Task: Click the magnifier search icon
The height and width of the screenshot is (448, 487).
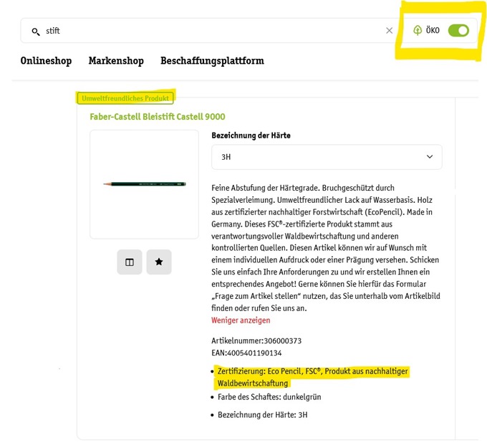Action: pyautogui.click(x=36, y=32)
